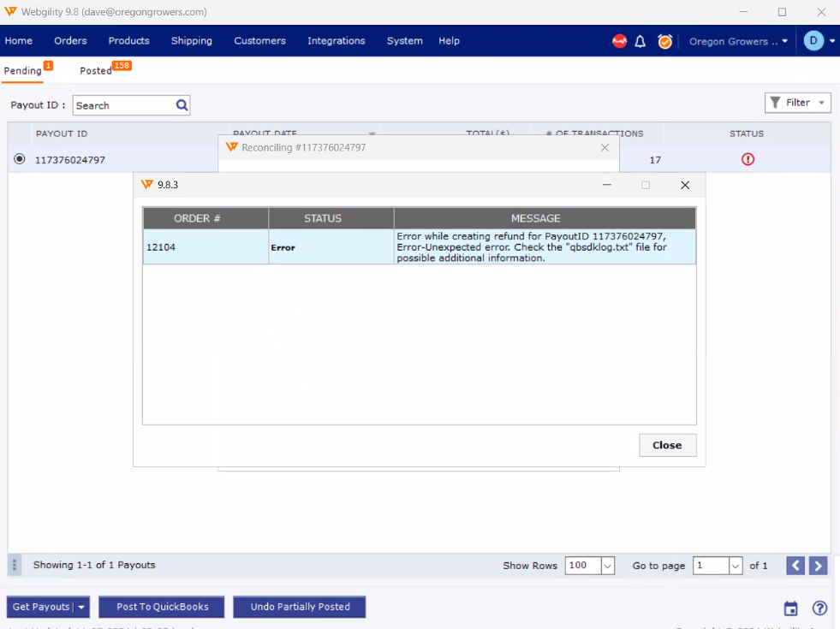Click the orange alarm clock icon
The image size is (840, 629).
(664, 41)
